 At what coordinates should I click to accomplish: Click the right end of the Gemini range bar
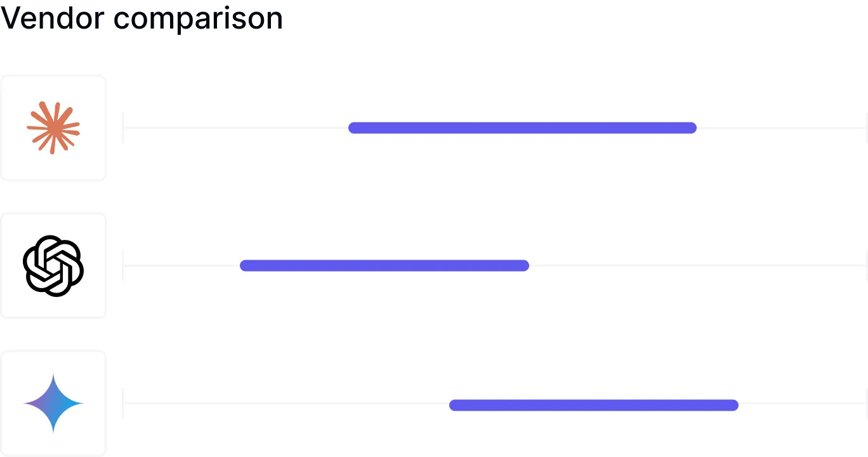click(x=734, y=405)
